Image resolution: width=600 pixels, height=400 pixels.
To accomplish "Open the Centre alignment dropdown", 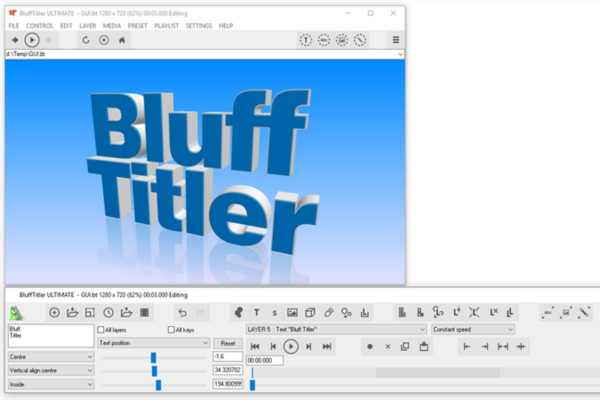I will [51, 357].
